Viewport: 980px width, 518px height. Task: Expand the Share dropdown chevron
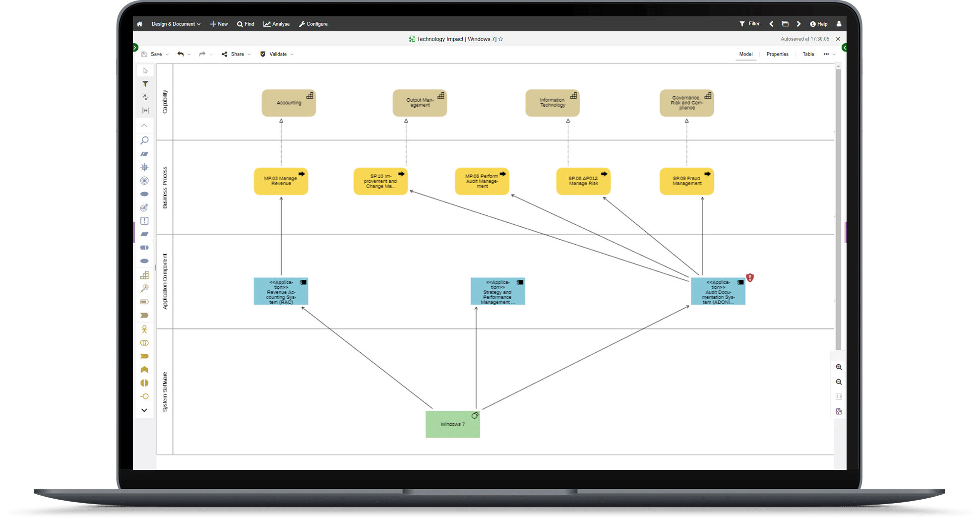(249, 54)
